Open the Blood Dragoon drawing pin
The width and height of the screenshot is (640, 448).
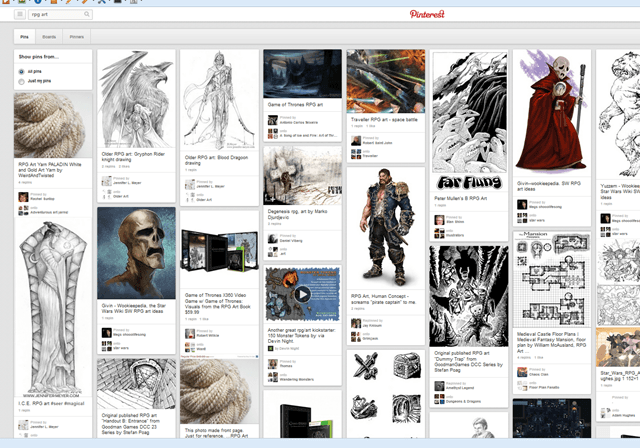tap(219, 100)
